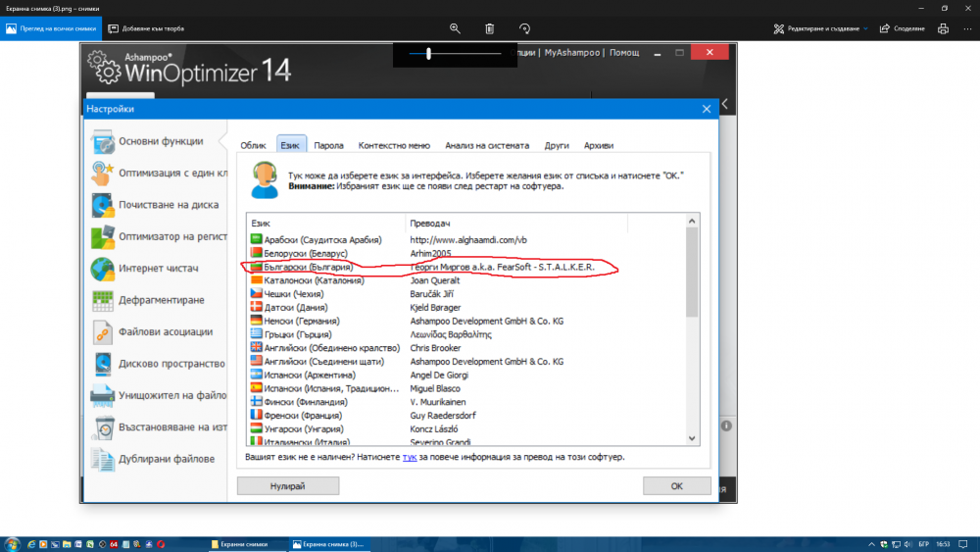Select Немски (Германия) language row
Image resolution: width=980 pixels, height=552 pixels.
click(x=466, y=322)
